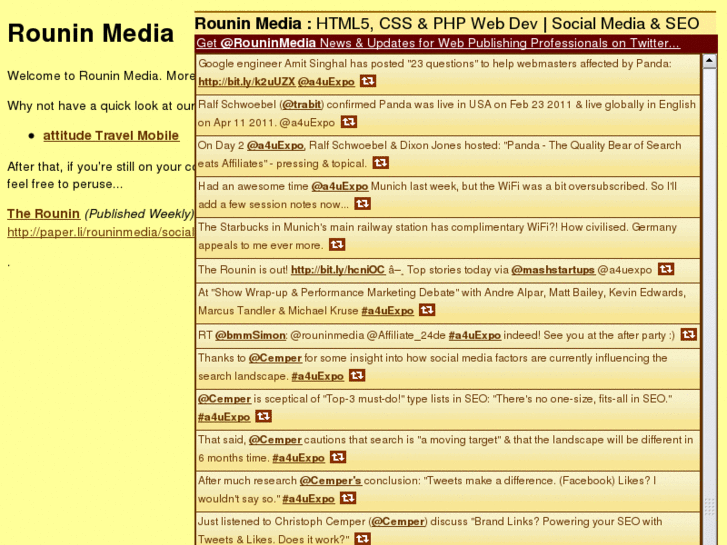Viewport: 727px width, 545px height.
Task: Open @Cemper link in 'is sceptical' tweet
Action: (x=224, y=399)
